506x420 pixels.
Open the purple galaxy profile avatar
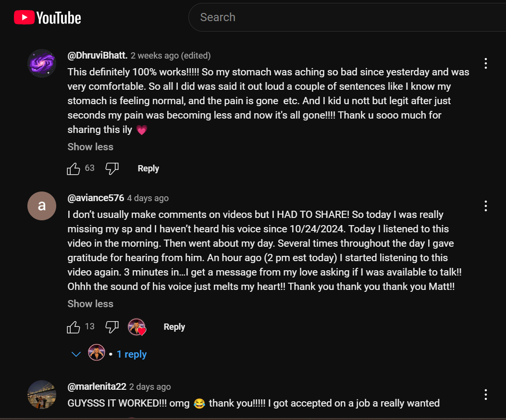coord(42,63)
